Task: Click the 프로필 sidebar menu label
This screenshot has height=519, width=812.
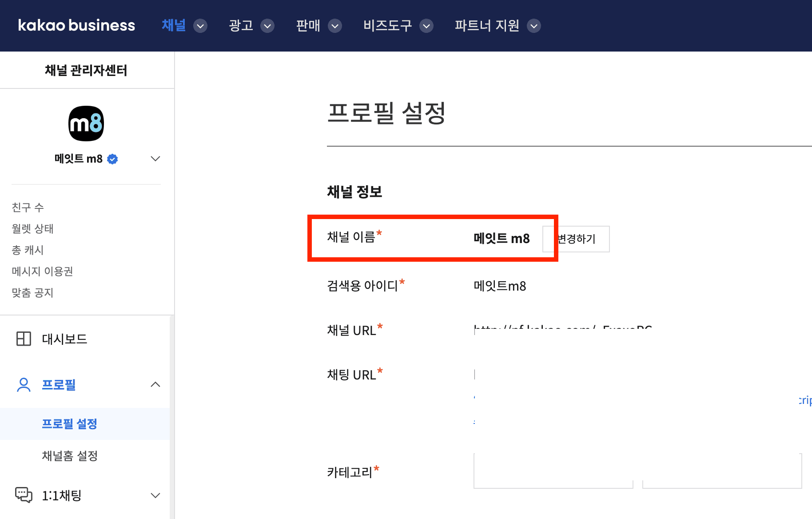Action: pyautogui.click(x=59, y=385)
